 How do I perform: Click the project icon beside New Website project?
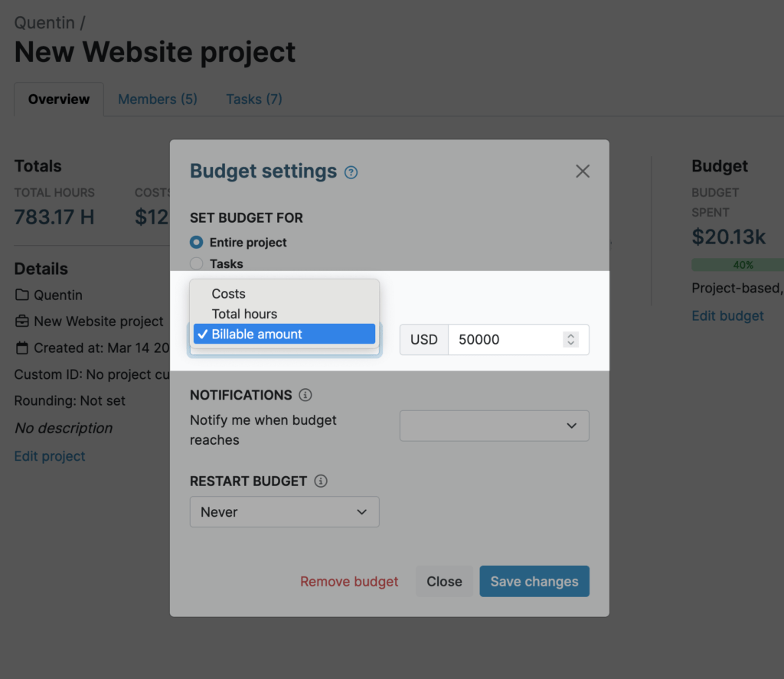21,322
